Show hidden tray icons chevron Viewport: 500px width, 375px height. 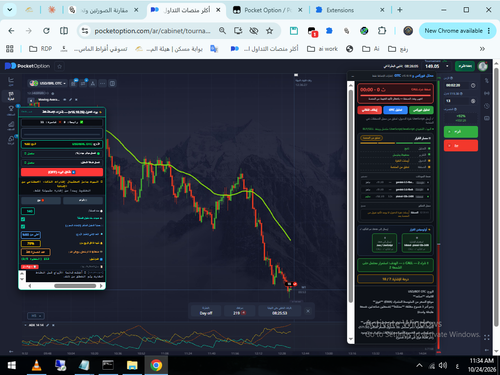point(419,366)
